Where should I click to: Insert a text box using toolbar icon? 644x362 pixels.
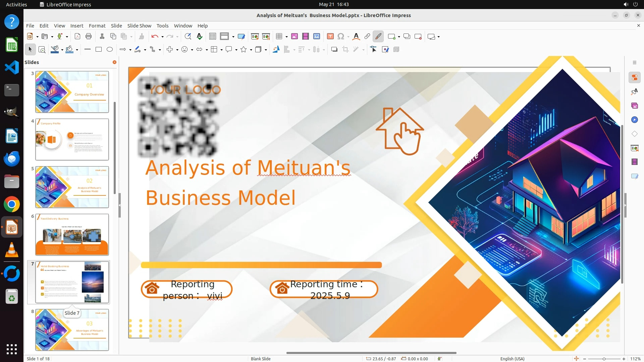tap(330, 37)
